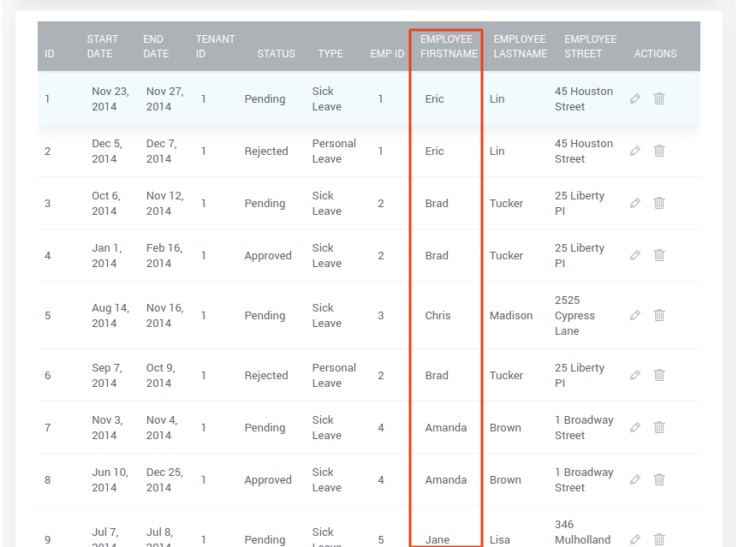
Task: Open edit for row 6 record
Action: tap(635, 375)
